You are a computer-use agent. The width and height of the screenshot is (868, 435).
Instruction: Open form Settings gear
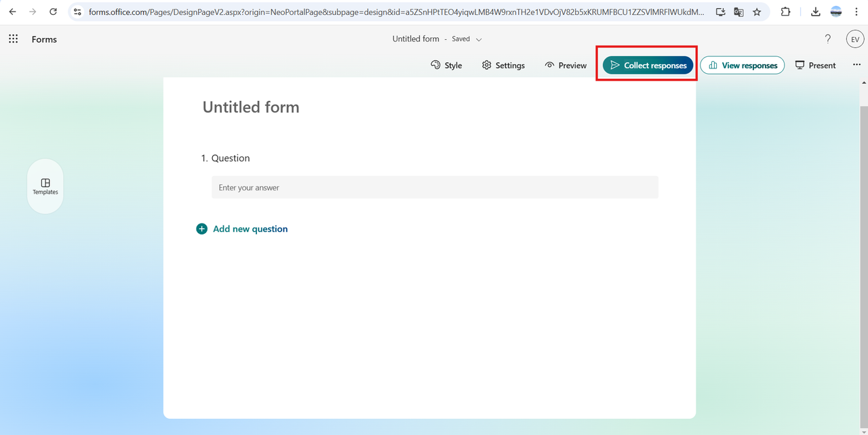click(x=503, y=66)
